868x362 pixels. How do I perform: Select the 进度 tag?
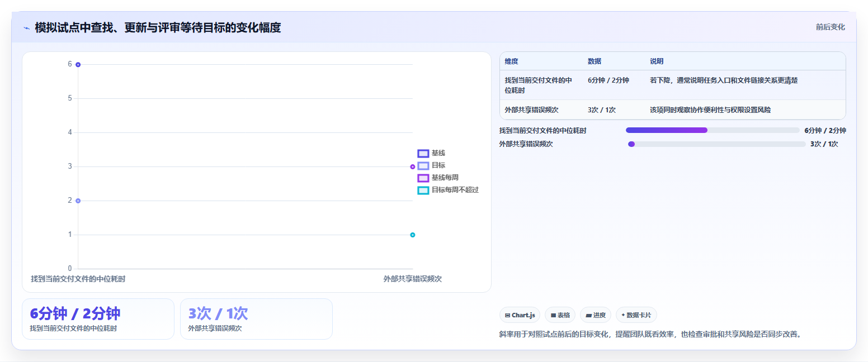(596, 315)
